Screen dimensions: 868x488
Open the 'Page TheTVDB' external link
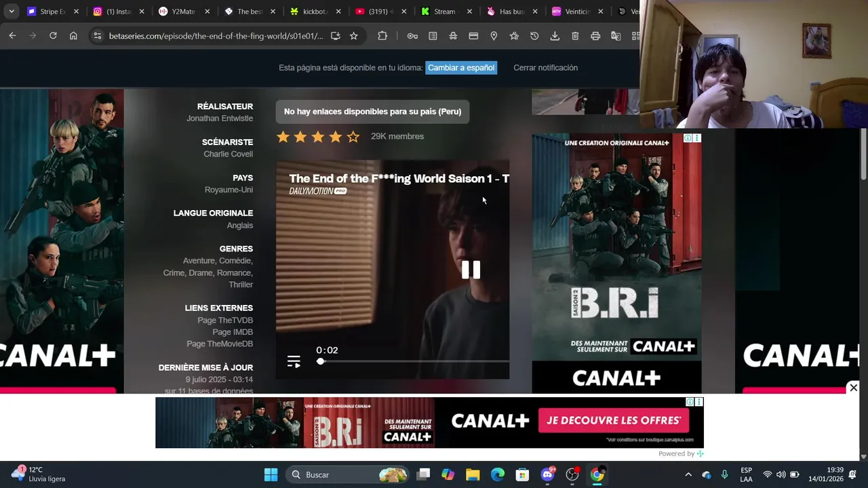225,321
